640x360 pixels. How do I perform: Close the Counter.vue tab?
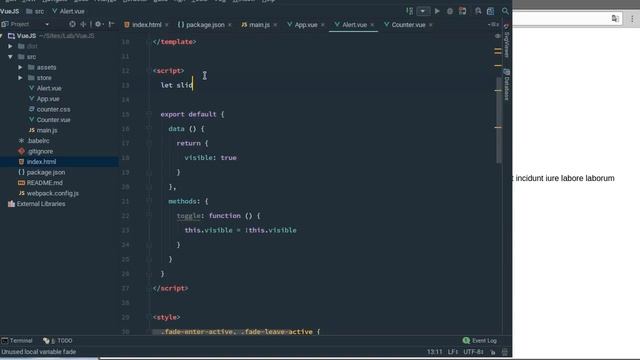coord(431,25)
